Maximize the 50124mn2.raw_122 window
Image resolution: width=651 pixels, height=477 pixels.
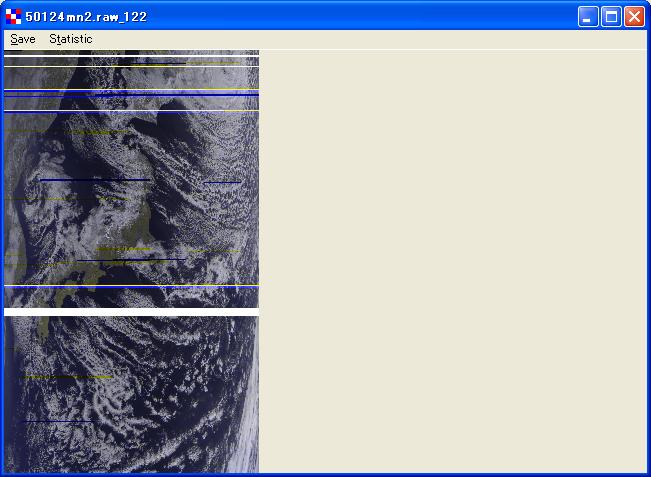(x=611, y=17)
